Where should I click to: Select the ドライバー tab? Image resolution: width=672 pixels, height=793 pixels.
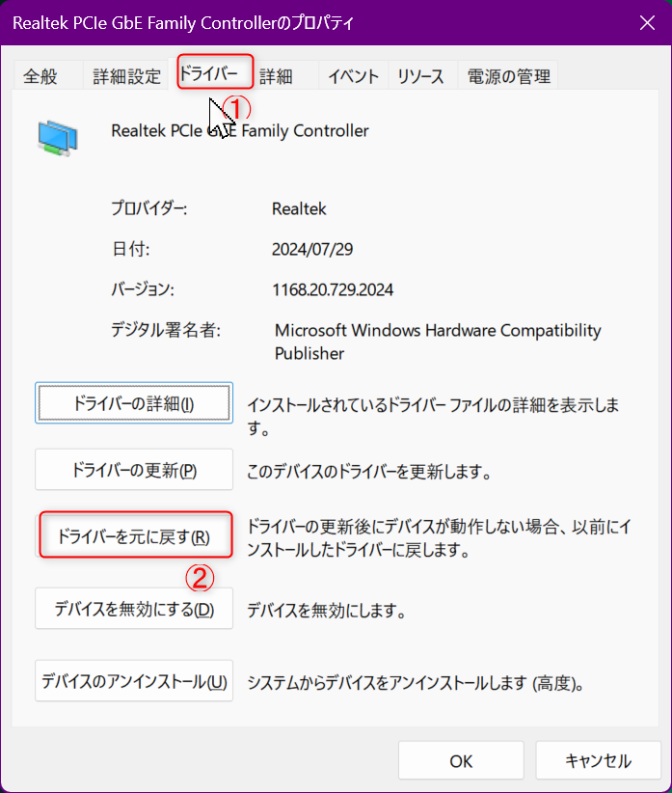coord(215,73)
